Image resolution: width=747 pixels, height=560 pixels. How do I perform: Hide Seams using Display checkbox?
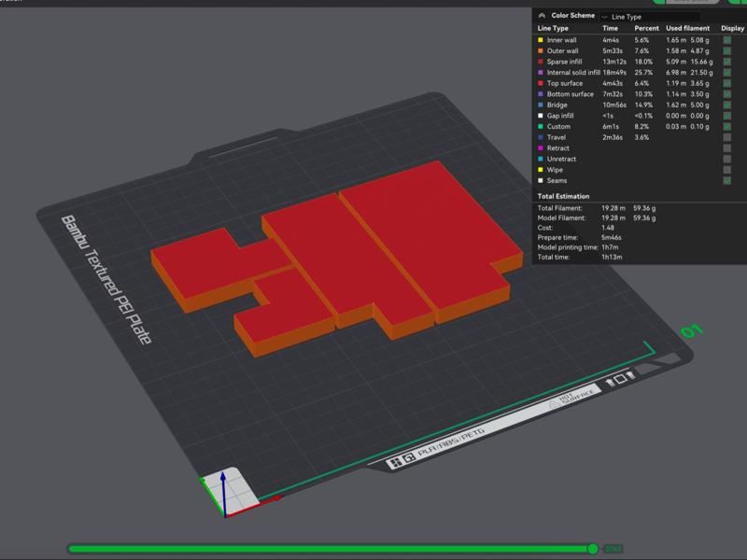726,180
